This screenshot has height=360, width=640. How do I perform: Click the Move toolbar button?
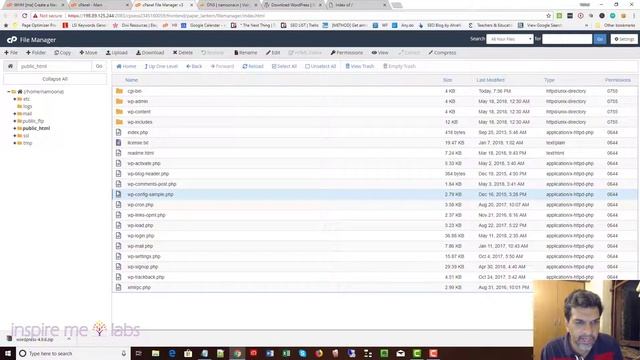pos(88,53)
